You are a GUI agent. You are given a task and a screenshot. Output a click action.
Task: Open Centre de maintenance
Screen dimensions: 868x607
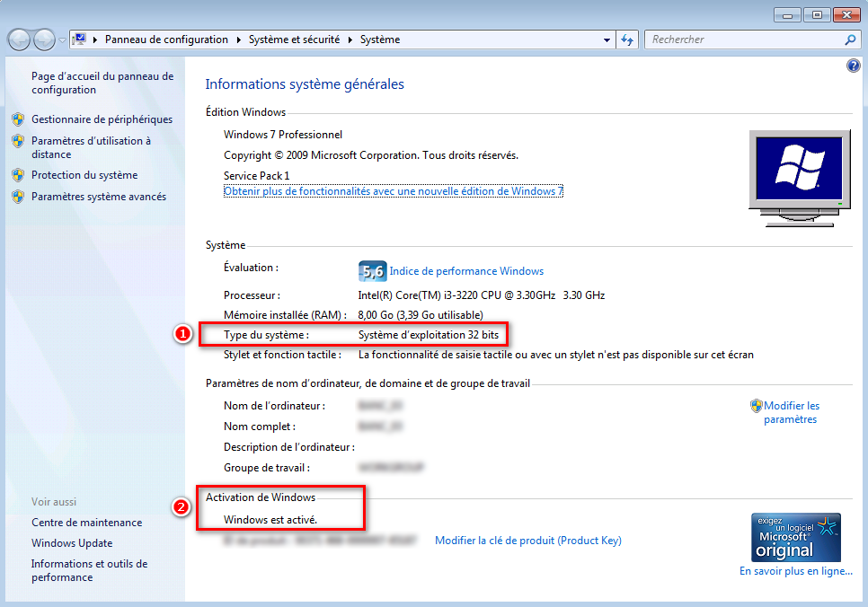click(x=87, y=523)
